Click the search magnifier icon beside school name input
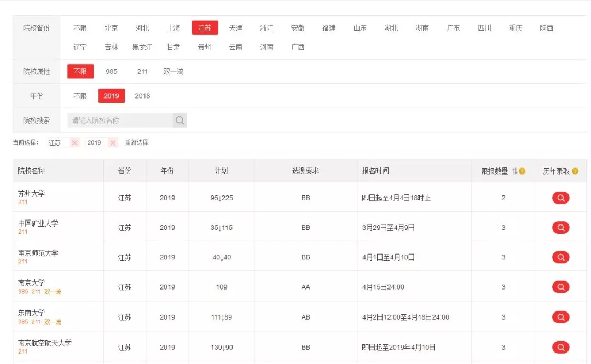 [179, 120]
